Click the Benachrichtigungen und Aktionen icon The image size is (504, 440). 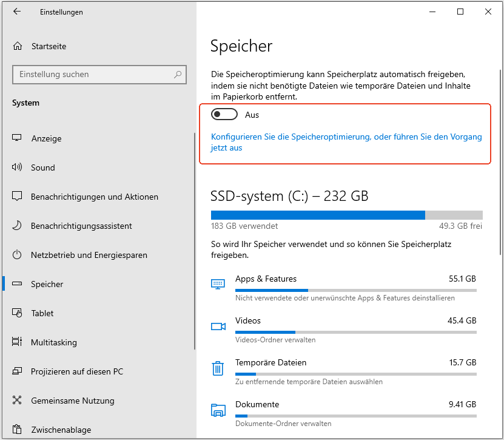point(17,197)
